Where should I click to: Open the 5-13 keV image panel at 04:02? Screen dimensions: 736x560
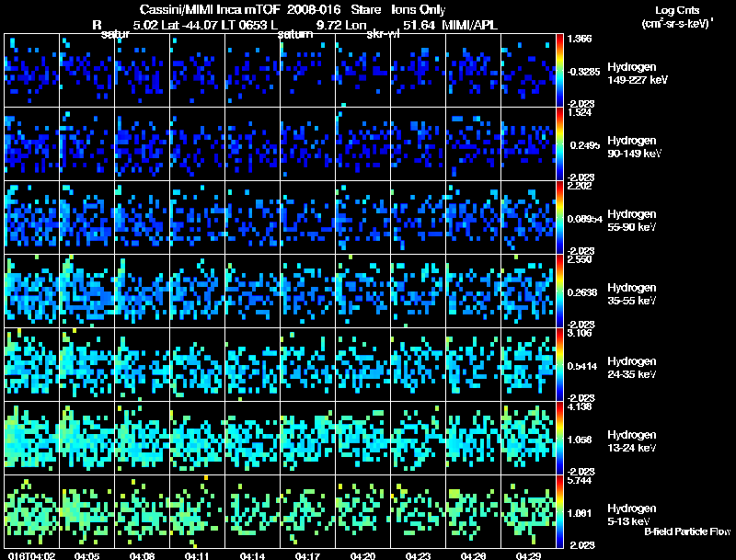pos(32,511)
